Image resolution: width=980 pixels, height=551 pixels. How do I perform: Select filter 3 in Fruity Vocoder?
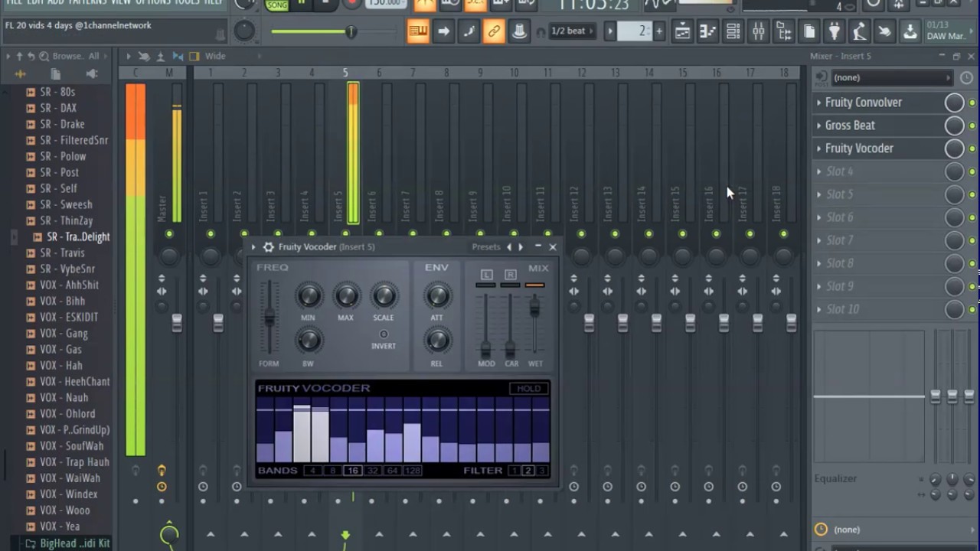coord(541,470)
